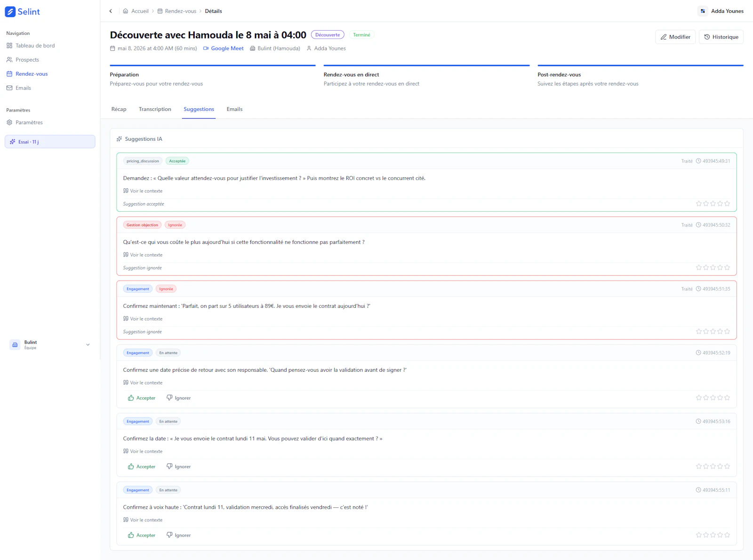Screen dimensions: 753x560
Task: Select the Rendez-vous en direct step
Action: pos(426,76)
